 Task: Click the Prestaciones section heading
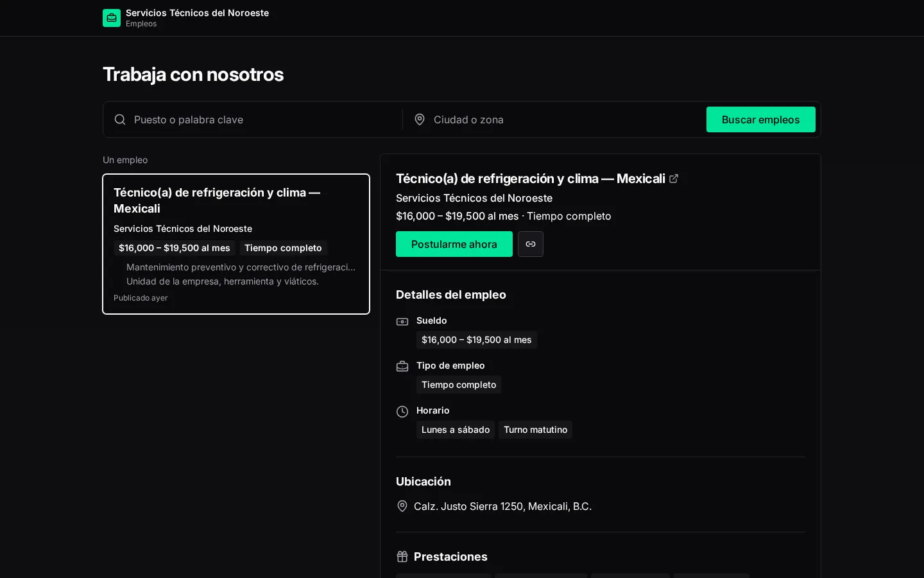[450, 557]
